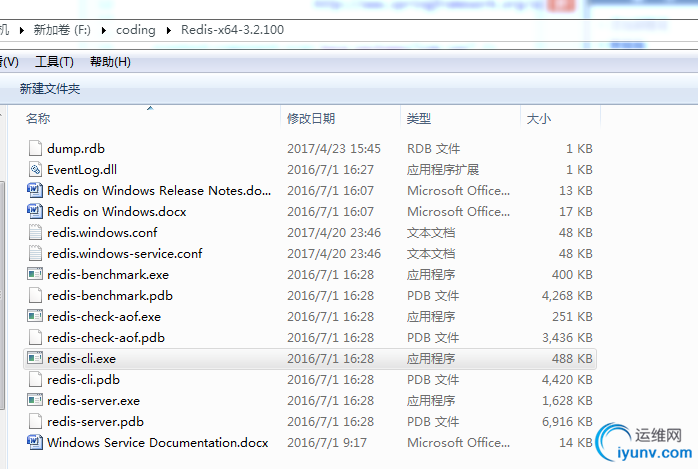Go to the coding folder breadcrumb

tap(136, 30)
